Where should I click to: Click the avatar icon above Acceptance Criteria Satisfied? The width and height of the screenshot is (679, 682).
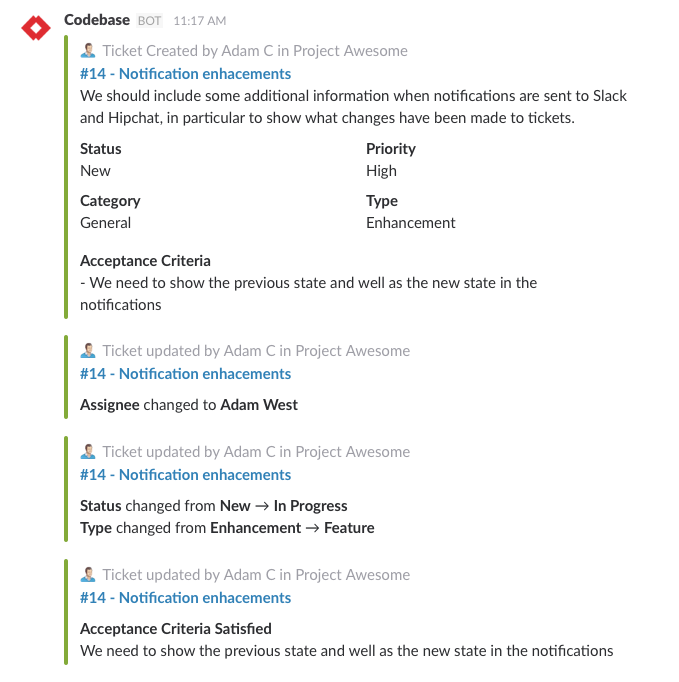click(88, 575)
